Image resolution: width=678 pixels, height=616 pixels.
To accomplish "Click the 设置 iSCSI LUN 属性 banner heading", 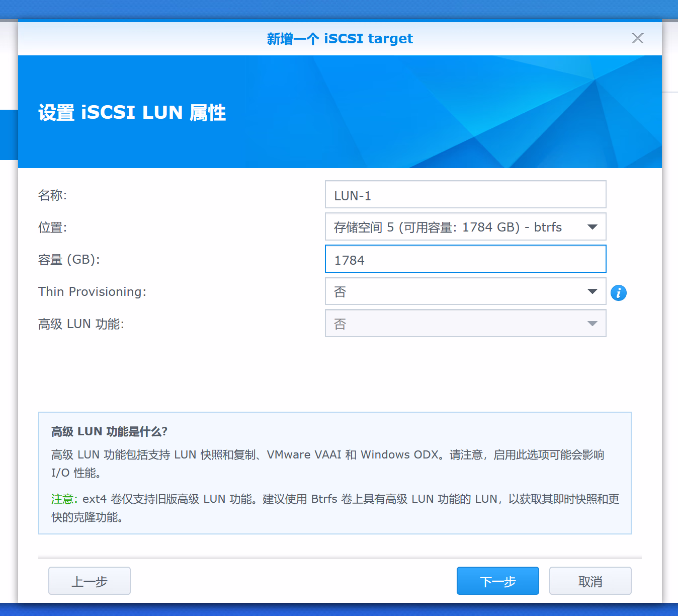I will coord(132,113).
